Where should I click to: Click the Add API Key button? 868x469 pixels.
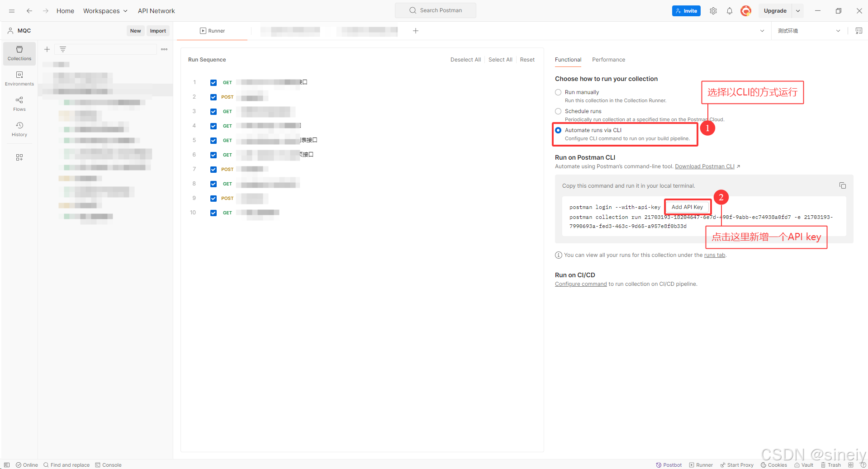(687, 207)
